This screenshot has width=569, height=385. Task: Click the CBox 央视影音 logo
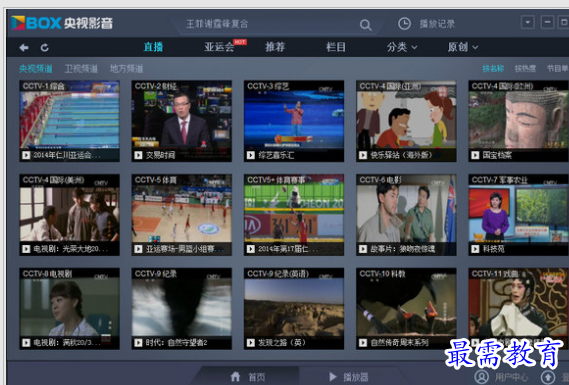tap(62, 23)
